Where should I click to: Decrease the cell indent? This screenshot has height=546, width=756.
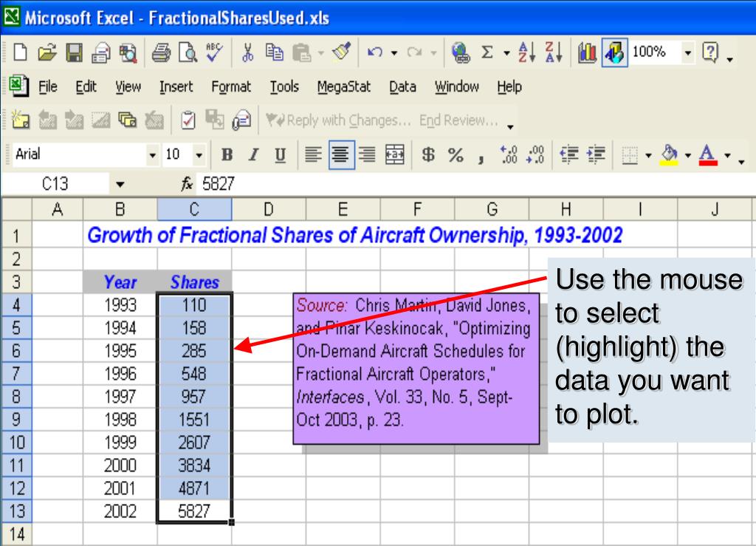(569, 155)
